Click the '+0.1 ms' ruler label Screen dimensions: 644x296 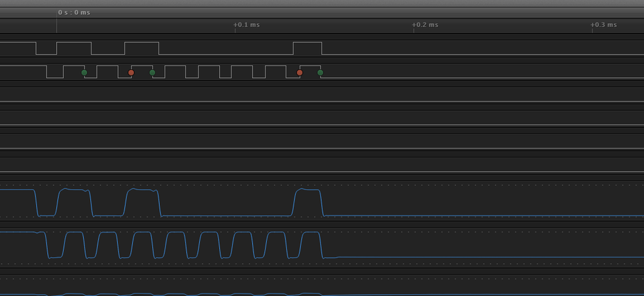(246, 25)
